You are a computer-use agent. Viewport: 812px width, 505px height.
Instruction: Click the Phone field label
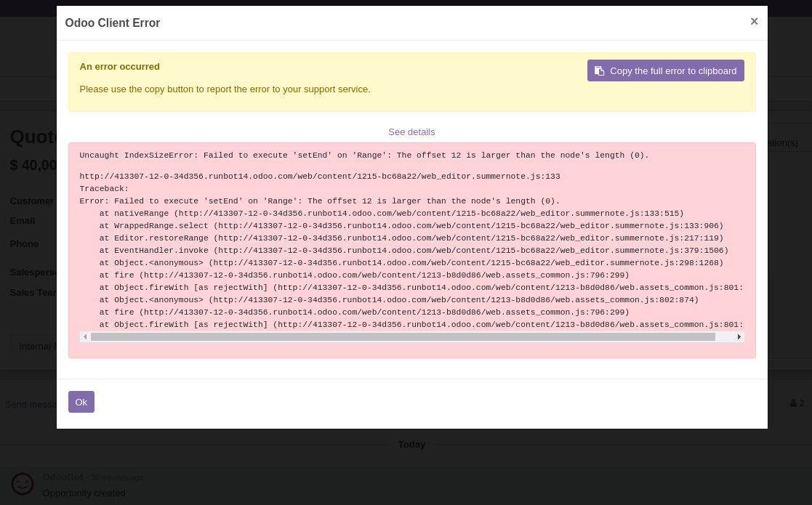pyautogui.click(x=24, y=243)
